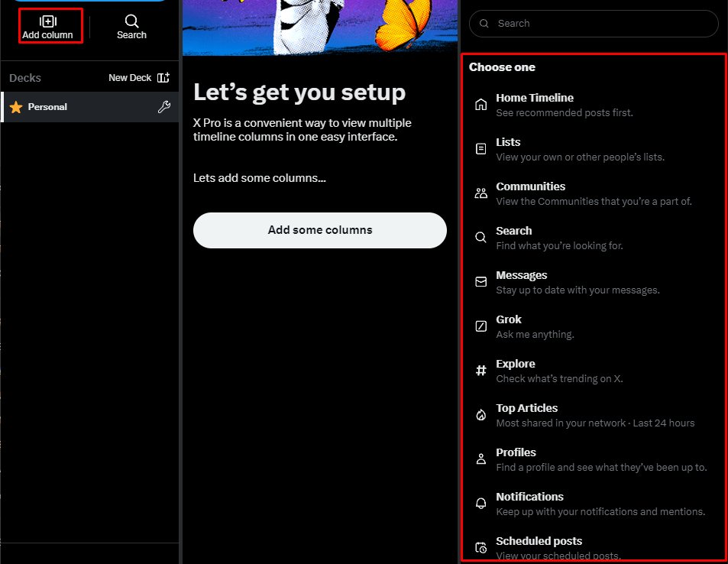Click the Add some columns button

(x=320, y=230)
